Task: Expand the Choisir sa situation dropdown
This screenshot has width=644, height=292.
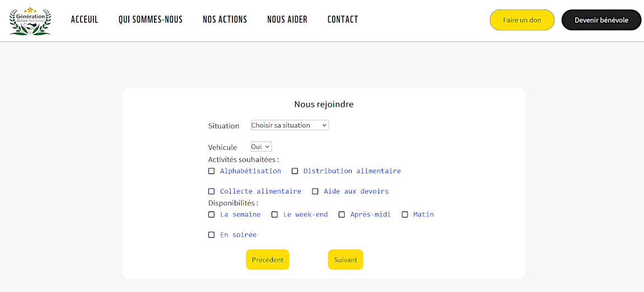Action: click(290, 125)
